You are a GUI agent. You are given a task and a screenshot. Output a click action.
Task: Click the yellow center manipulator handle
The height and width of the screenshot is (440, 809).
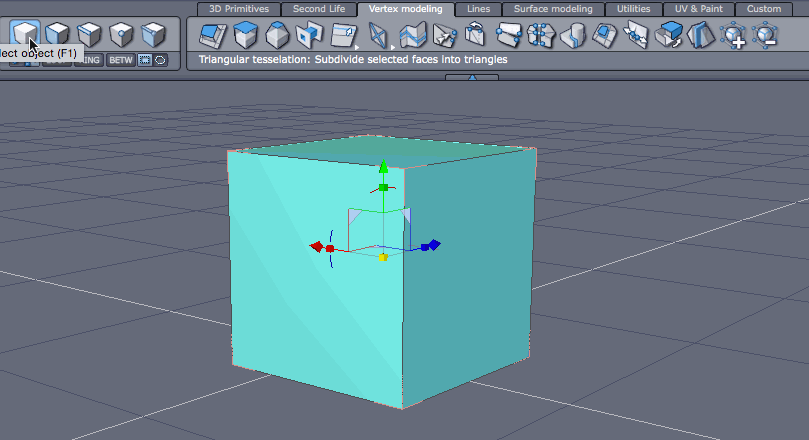[383, 257]
